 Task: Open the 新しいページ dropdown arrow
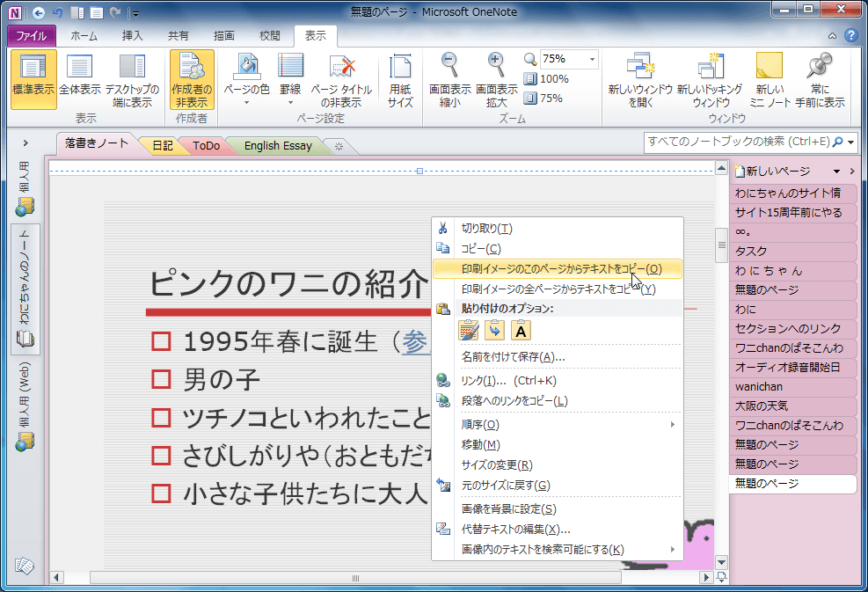coord(836,172)
